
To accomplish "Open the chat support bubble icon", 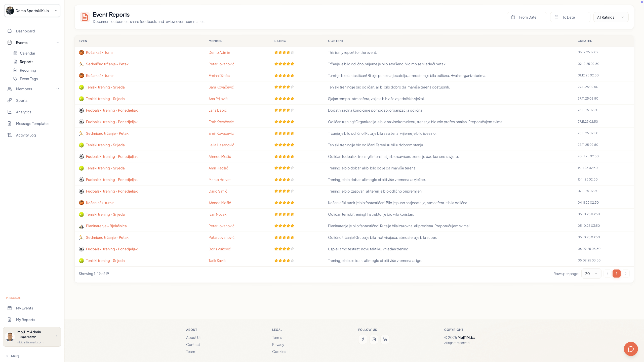I will coord(631,349).
